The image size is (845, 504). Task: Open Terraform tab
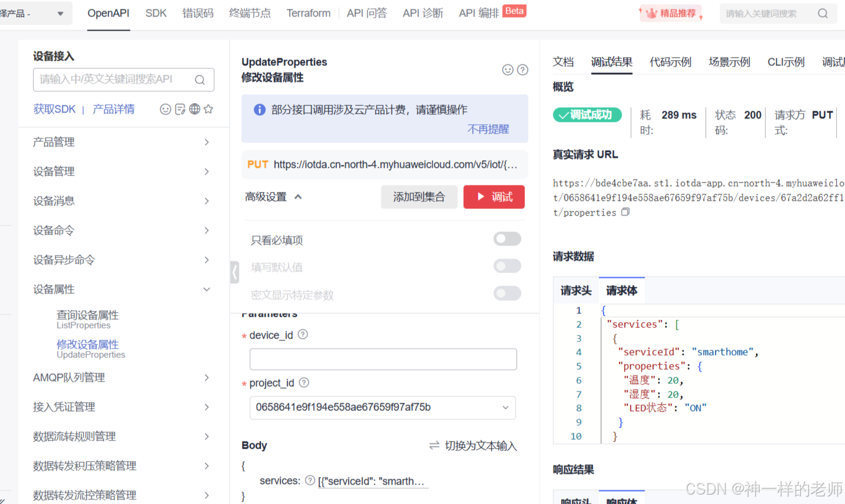tap(309, 13)
